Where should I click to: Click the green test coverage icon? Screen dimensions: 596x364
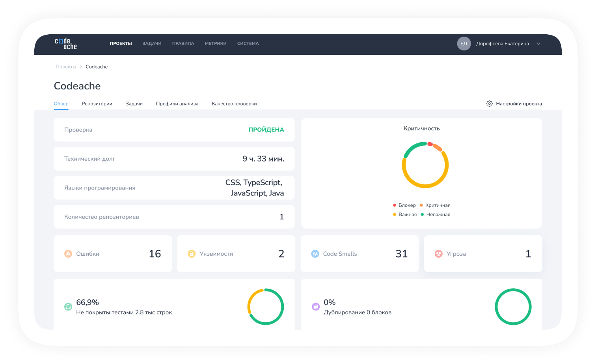pos(68,306)
